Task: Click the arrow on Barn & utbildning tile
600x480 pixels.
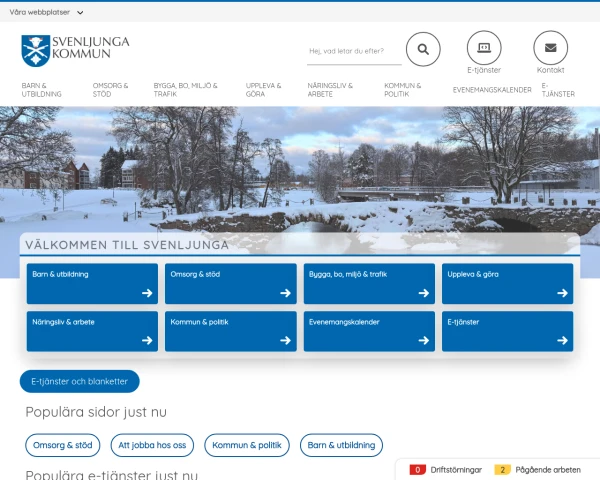Action: pyautogui.click(x=147, y=293)
